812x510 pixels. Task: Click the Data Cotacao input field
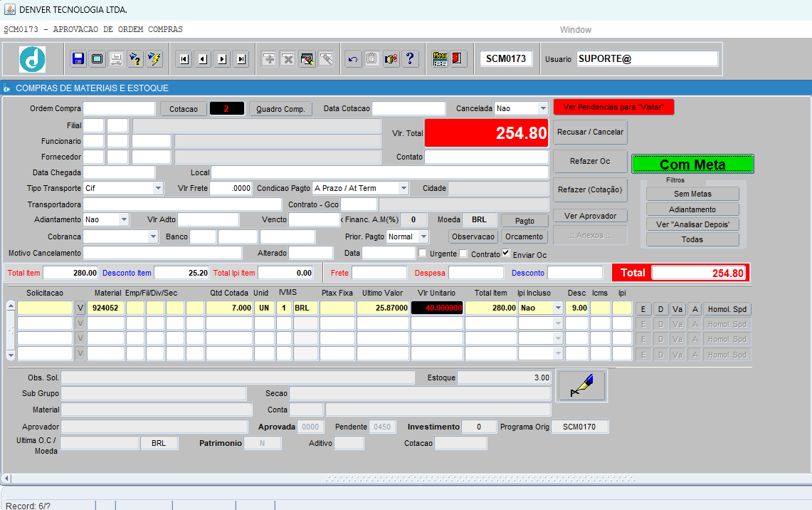[x=408, y=108]
